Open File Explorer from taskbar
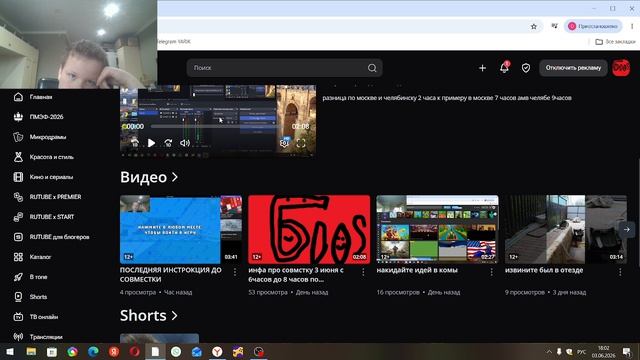 coord(31,351)
